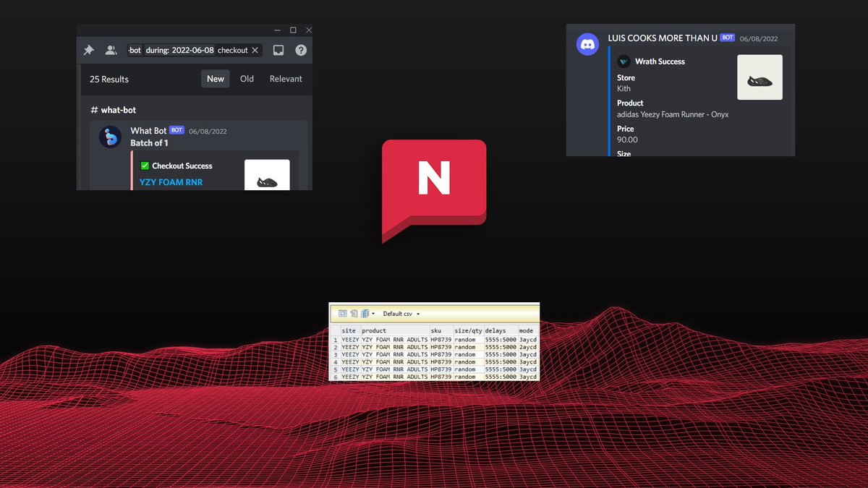Open pinned messages via the pin icon
The height and width of the screenshot is (488, 868).
tap(88, 51)
